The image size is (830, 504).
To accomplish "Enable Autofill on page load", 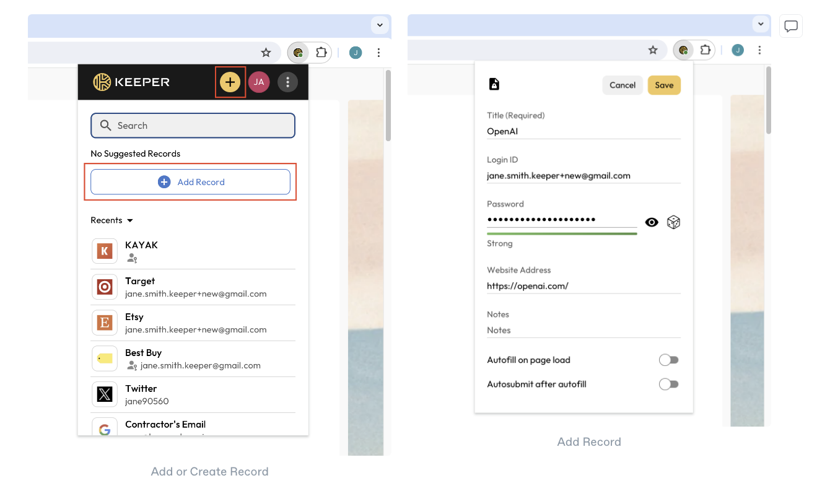I will click(x=668, y=360).
